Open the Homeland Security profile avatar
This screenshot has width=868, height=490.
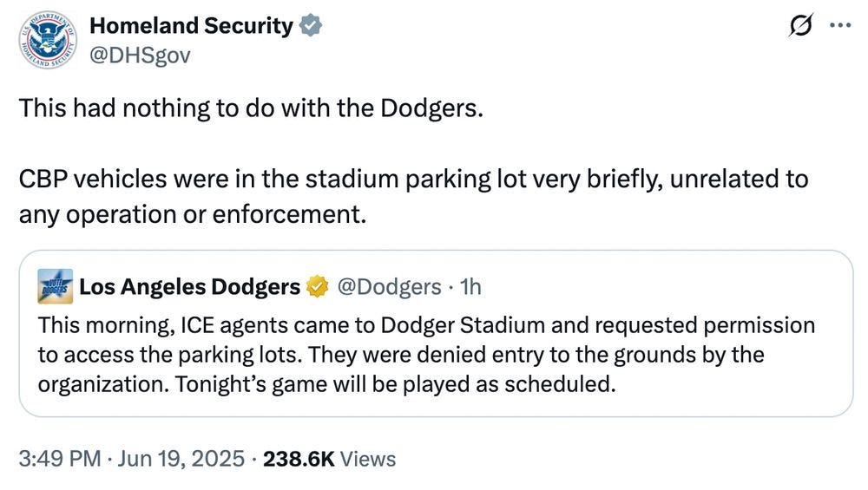[x=48, y=40]
